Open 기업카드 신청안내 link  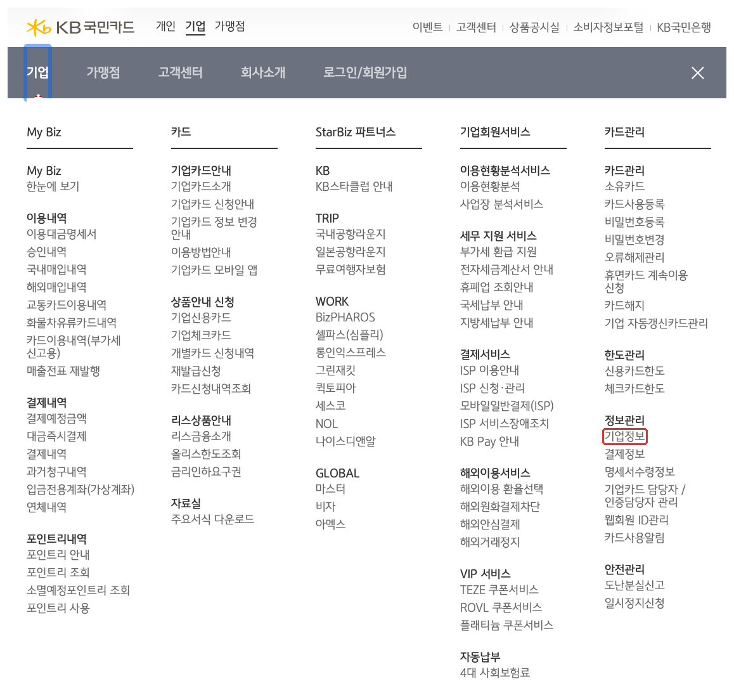[x=212, y=205]
